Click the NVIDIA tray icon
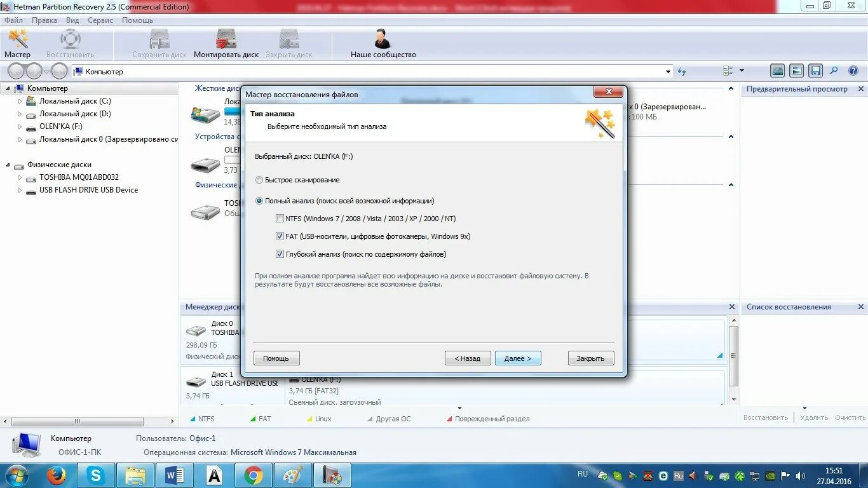The height and width of the screenshot is (488, 868). 770,475
